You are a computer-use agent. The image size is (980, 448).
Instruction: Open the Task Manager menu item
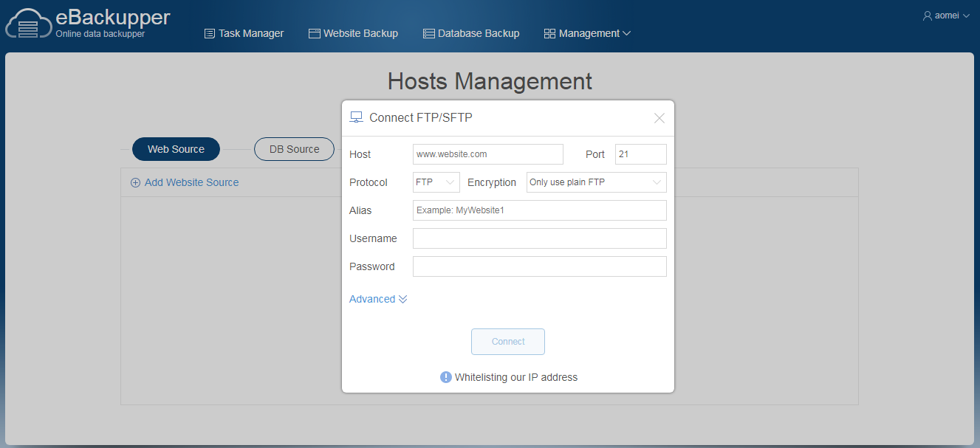[244, 33]
